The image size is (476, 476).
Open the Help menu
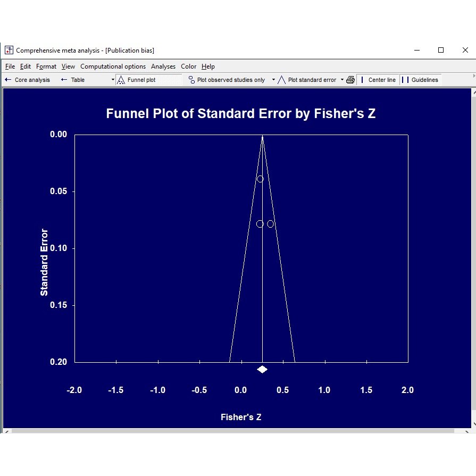pyautogui.click(x=208, y=66)
